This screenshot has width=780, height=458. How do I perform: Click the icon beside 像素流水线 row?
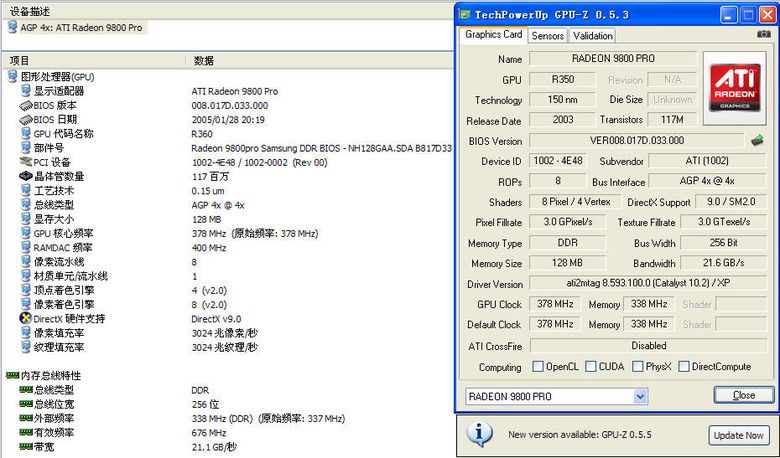click(x=26, y=261)
